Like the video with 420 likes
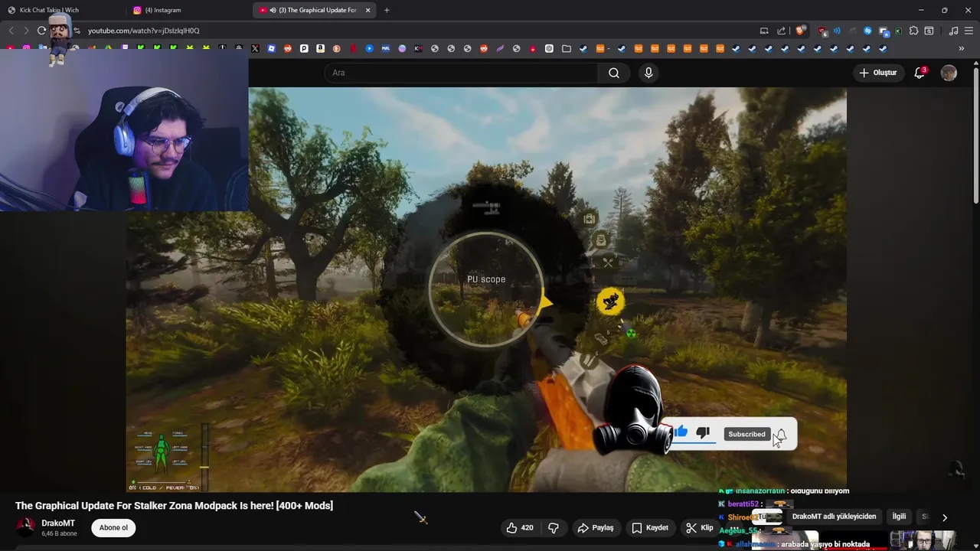The width and height of the screenshot is (980, 551). pyautogui.click(x=519, y=528)
